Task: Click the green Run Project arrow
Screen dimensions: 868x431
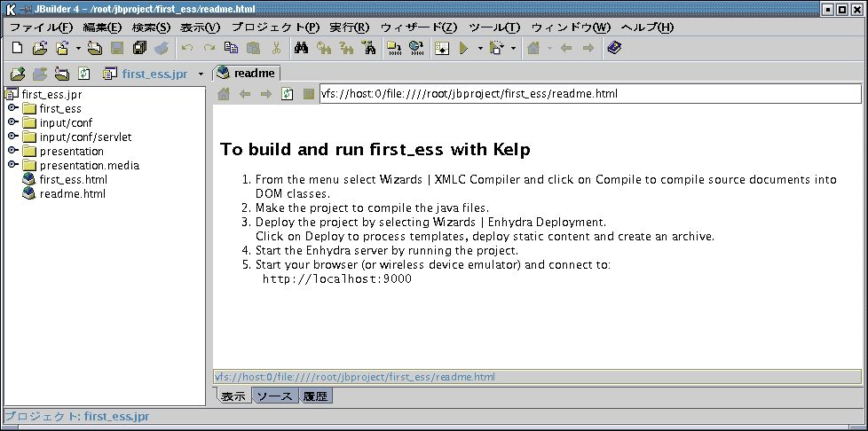Action: (x=464, y=49)
